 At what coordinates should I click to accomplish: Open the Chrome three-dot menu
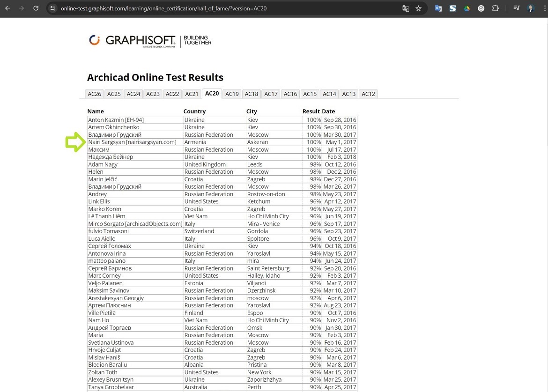544,8
